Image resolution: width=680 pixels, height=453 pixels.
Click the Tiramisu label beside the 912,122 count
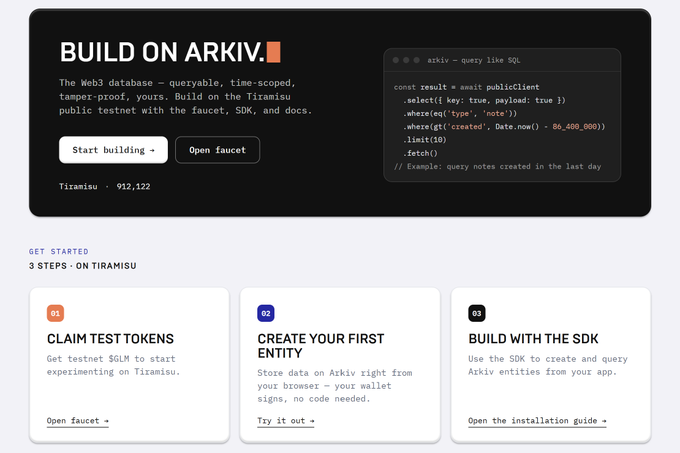tap(78, 187)
